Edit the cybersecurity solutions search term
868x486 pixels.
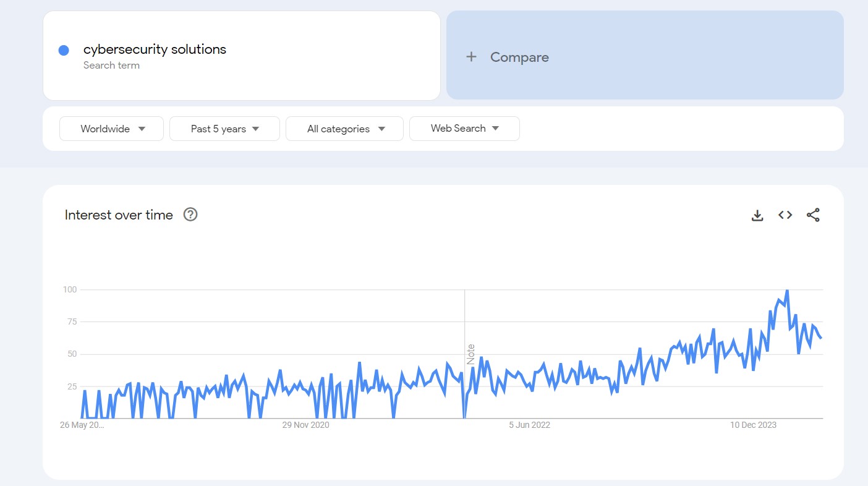tap(155, 49)
